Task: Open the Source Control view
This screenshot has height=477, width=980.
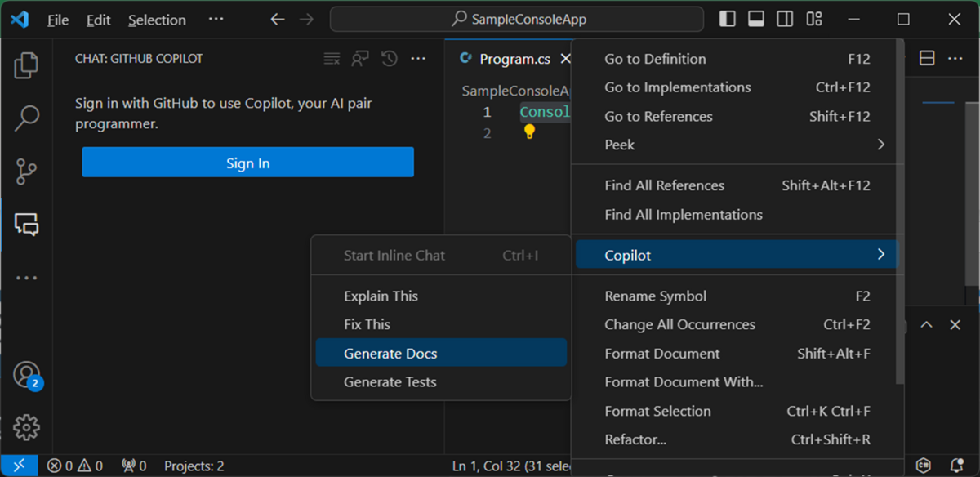Action: [27, 172]
